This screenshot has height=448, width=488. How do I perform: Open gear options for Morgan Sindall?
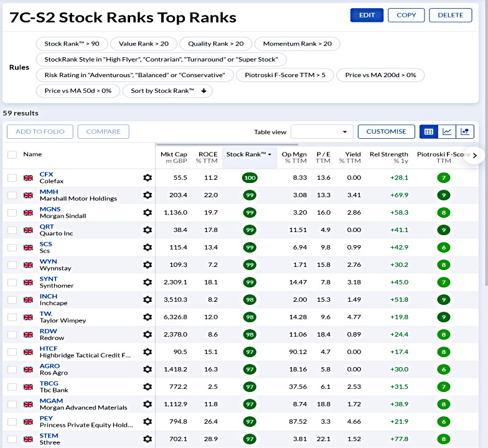coord(148,213)
